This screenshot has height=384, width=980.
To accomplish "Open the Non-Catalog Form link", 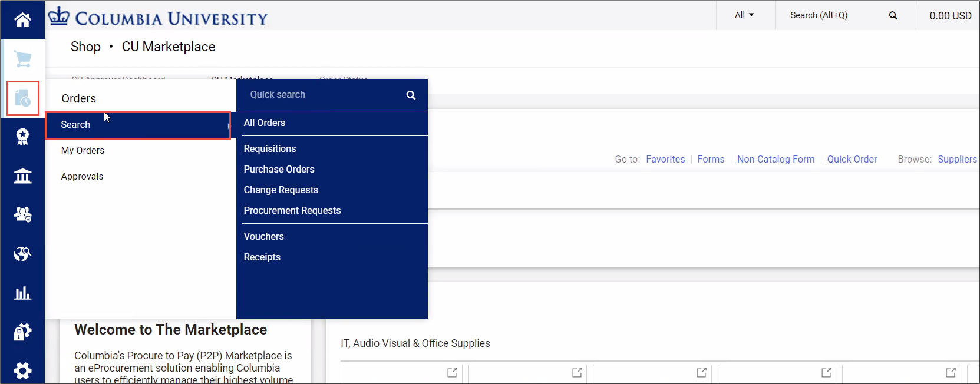I will pos(776,159).
